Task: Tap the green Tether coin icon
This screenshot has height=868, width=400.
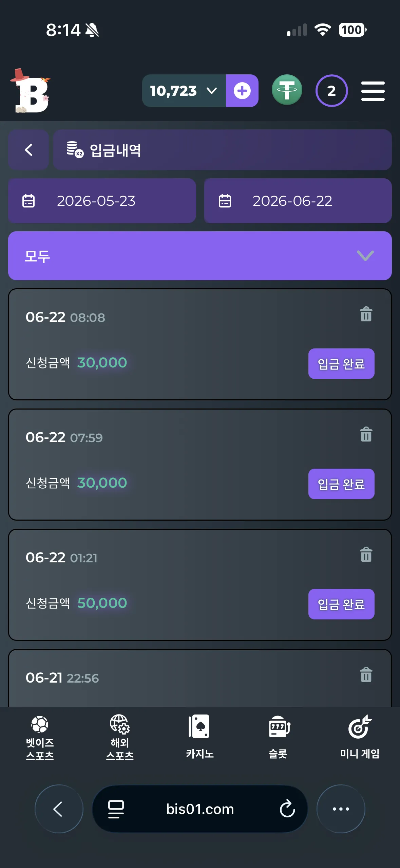Action: click(x=287, y=90)
